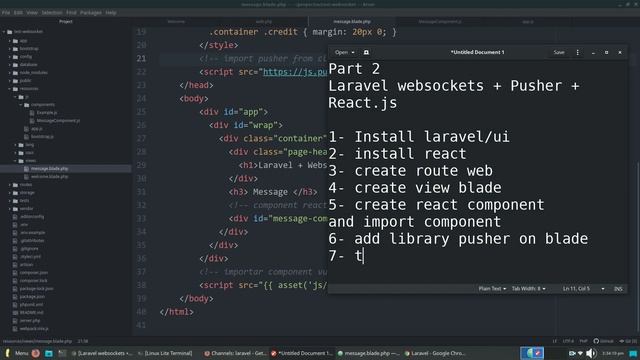Open welcome.blade.php in the project tree

point(49,177)
